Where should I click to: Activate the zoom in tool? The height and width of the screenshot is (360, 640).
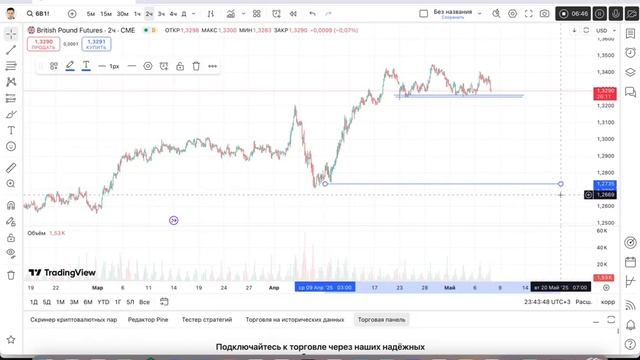pos(11,184)
